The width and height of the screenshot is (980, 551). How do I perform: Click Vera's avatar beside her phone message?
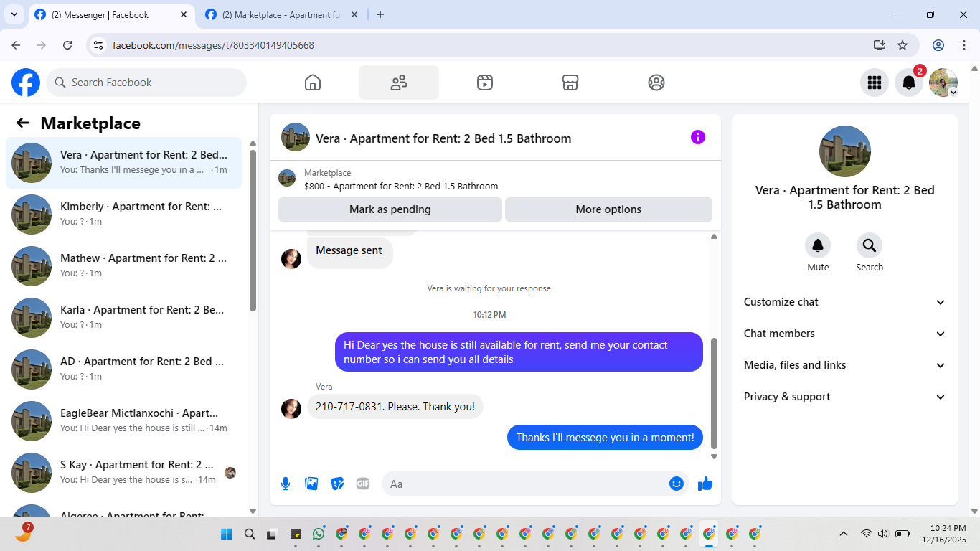click(291, 409)
